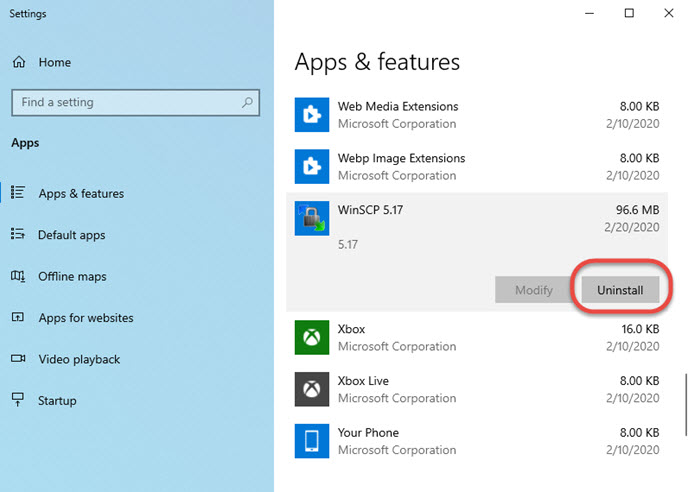Select the gray Xbox Live icon
The width and height of the screenshot is (688, 492).
312,389
